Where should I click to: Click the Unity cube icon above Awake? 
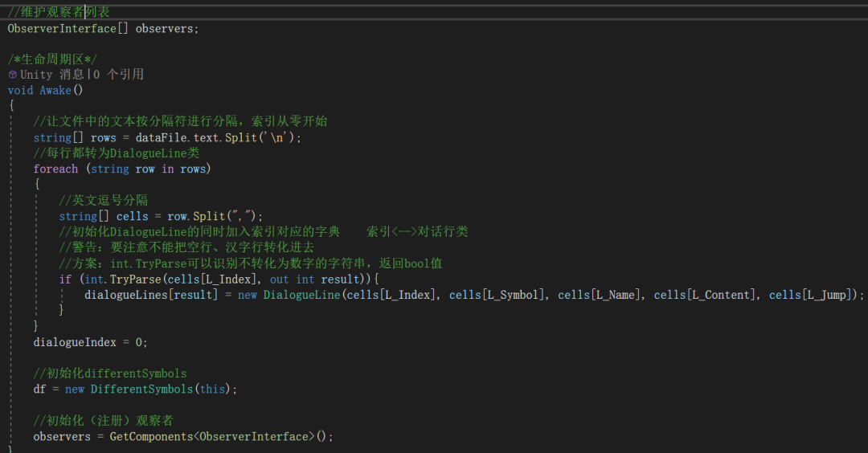coord(12,75)
